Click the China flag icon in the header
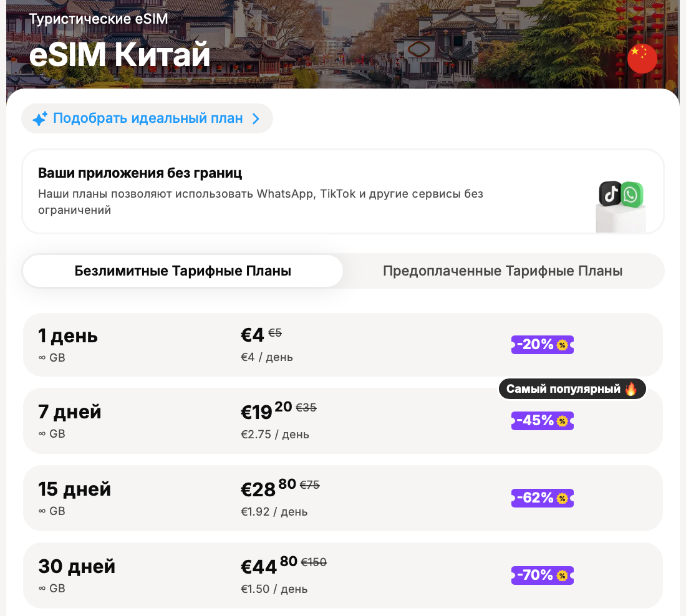The width and height of the screenshot is (686, 616). 642,58
